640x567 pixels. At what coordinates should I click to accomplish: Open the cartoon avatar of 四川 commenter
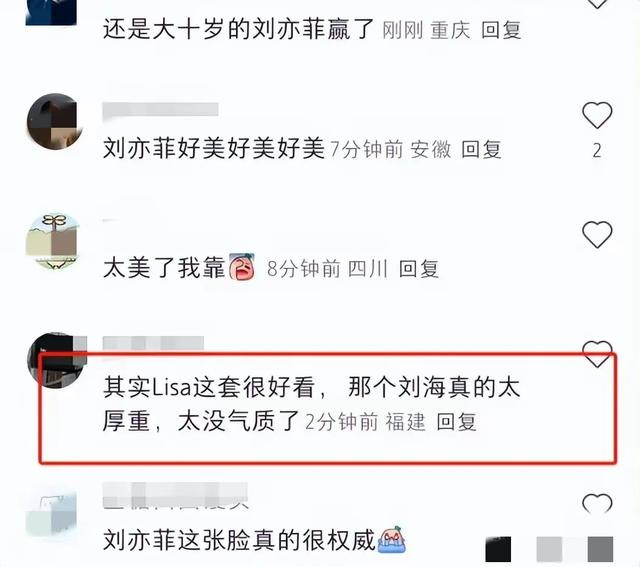tap(52, 241)
